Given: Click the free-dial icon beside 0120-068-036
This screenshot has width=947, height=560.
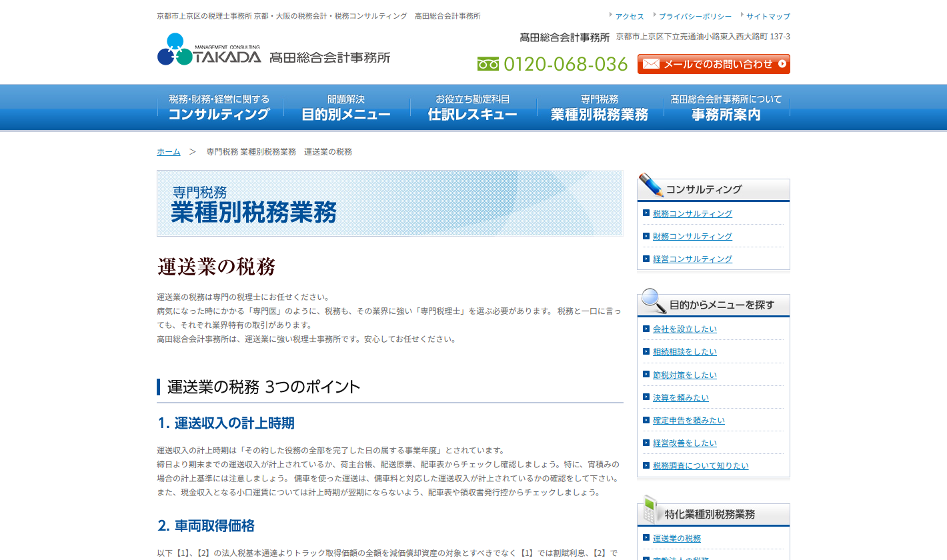Looking at the screenshot, I should pyautogui.click(x=488, y=64).
